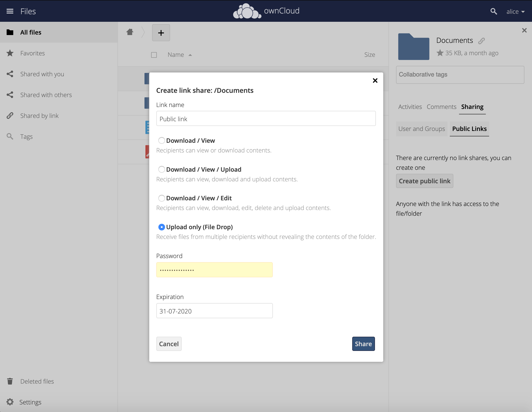Open the User and Groups tab

point(422,129)
